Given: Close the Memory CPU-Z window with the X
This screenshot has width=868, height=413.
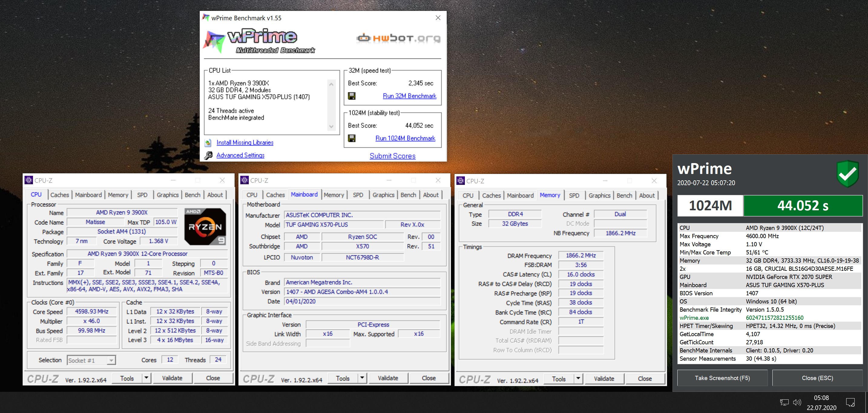Looking at the screenshot, I should (654, 181).
